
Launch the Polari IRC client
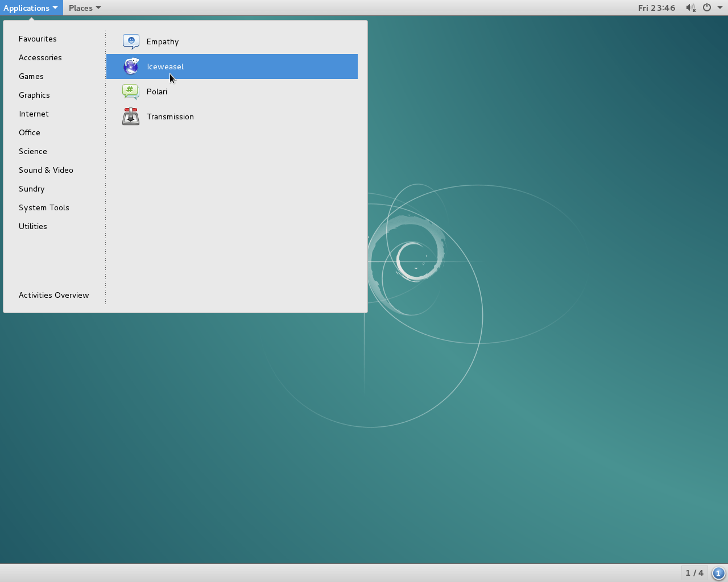[157, 92]
